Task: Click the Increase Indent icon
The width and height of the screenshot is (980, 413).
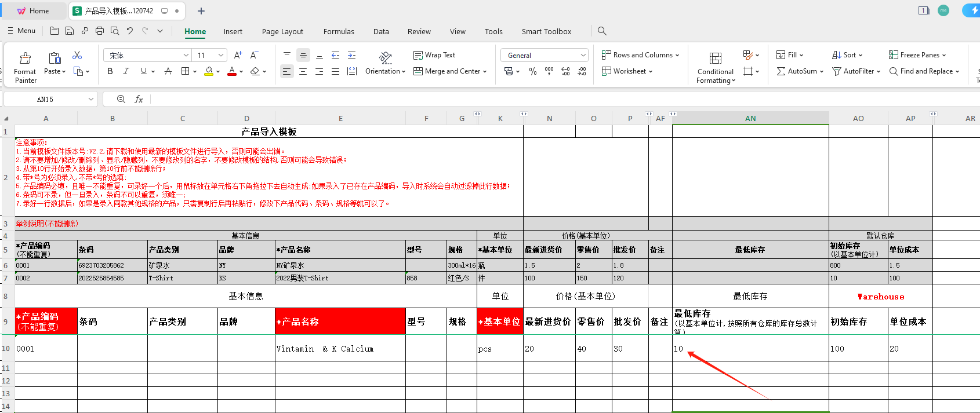Action: (351, 55)
